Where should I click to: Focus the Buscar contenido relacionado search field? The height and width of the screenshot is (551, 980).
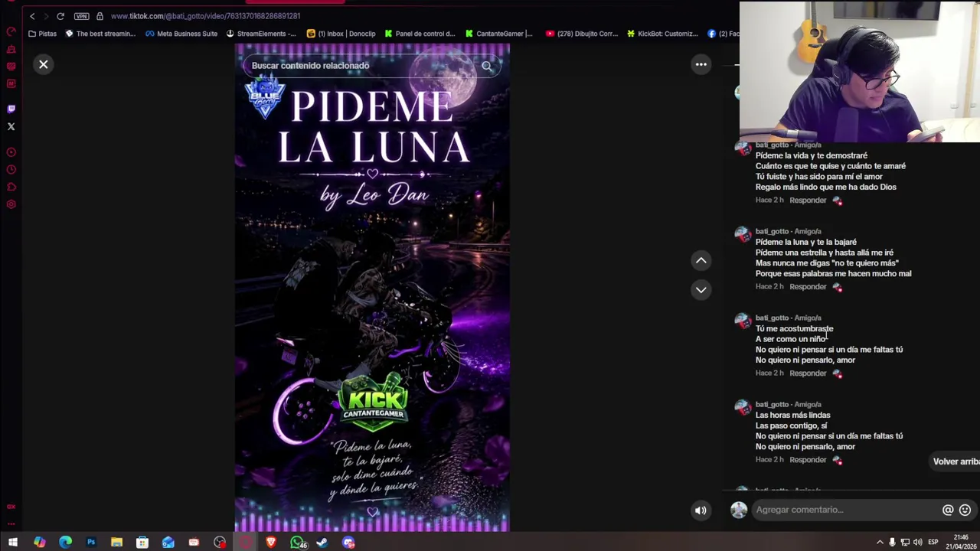(372, 66)
